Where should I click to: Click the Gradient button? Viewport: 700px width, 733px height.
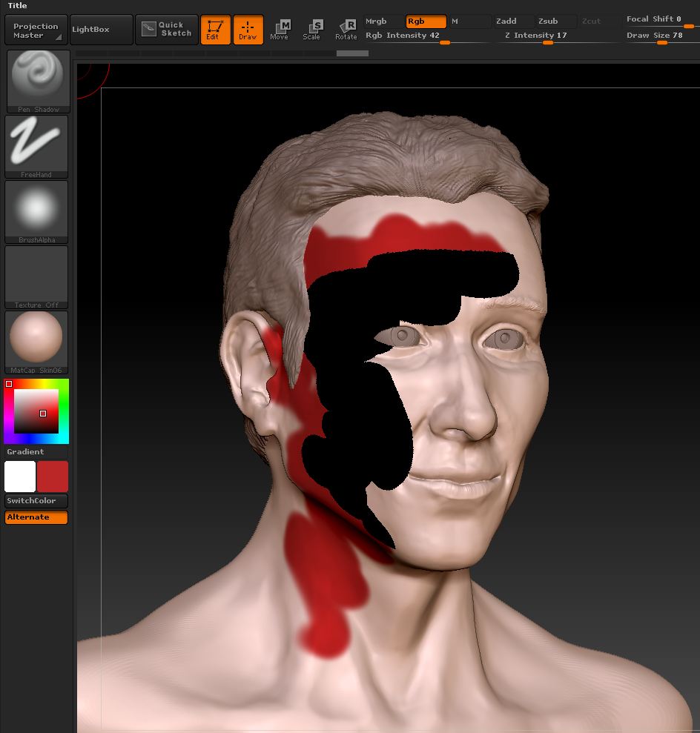[x=36, y=452]
